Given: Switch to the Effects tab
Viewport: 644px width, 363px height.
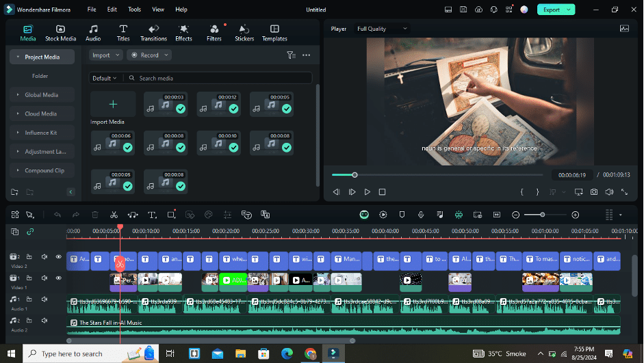Looking at the screenshot, I should tap(183, 33).
